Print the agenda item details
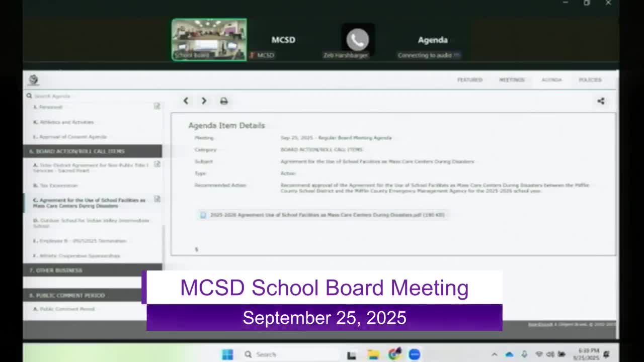 pos(224,101)
